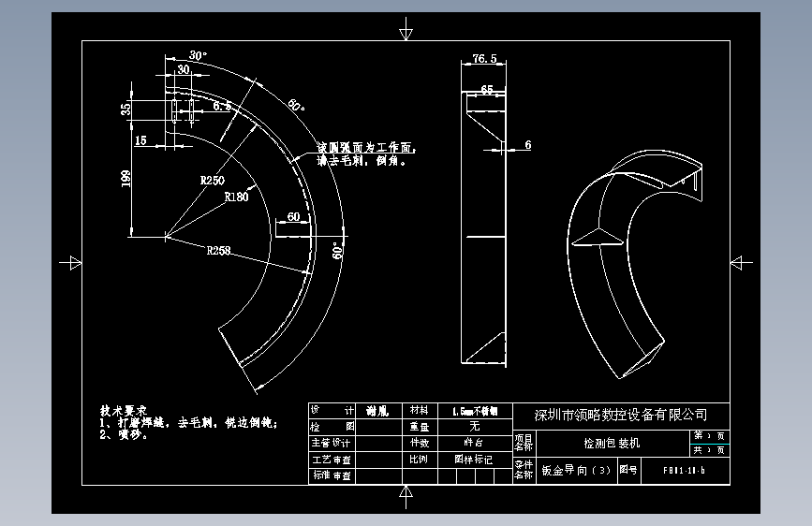The image size is (812, 526).
Task: Click the 工艺审查 row label
Action: click(x=332, y=460)
